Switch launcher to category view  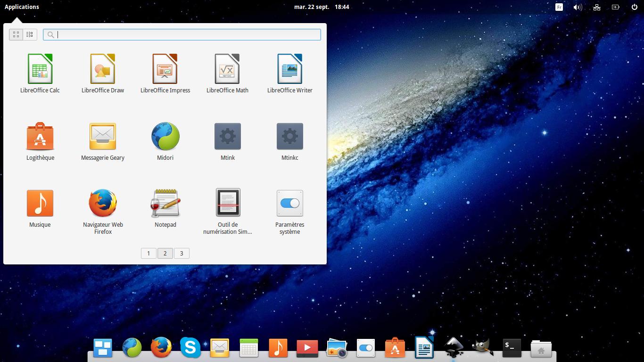(30, 34)
